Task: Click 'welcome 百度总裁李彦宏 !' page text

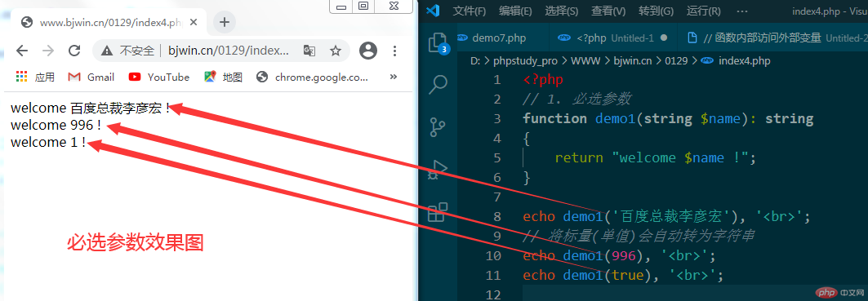Action: [91, 108]
